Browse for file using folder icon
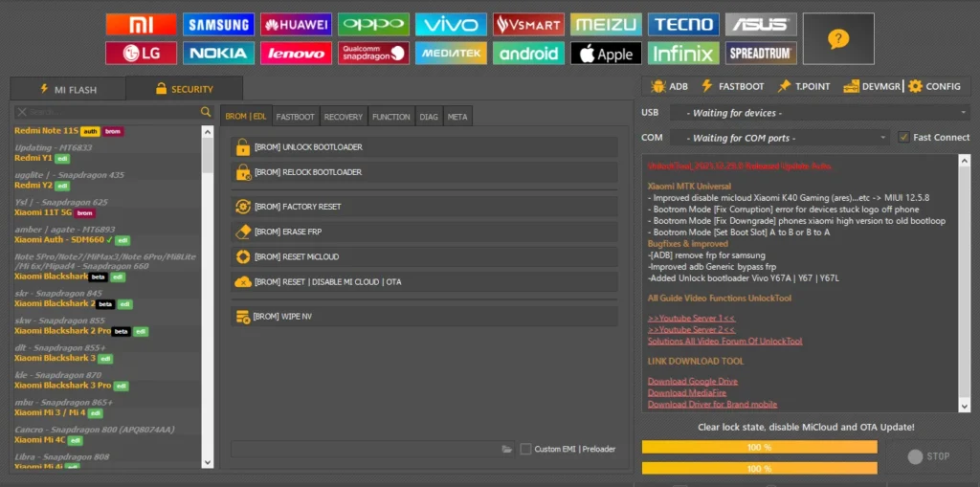The width and height of the screenshot is (980, 487). (507, 449)
